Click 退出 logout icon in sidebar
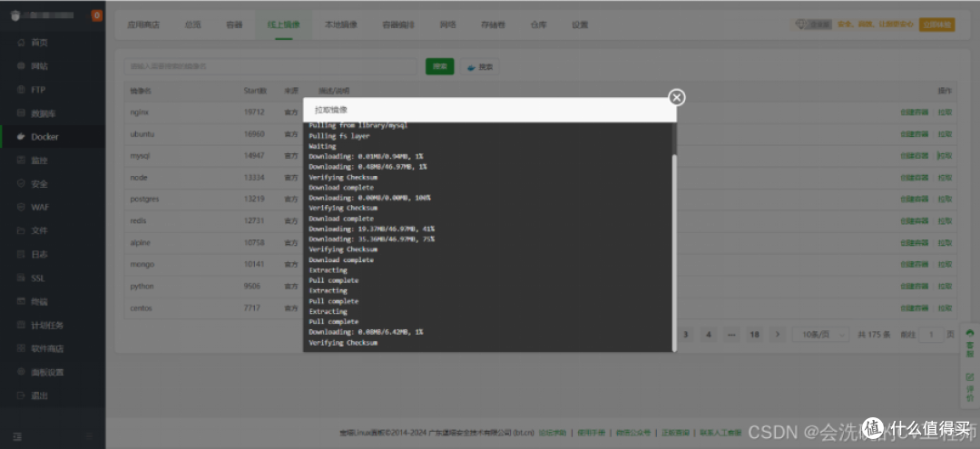Image resolution: width=980 pixels, height=449 pixels. (x=21, y=395)
